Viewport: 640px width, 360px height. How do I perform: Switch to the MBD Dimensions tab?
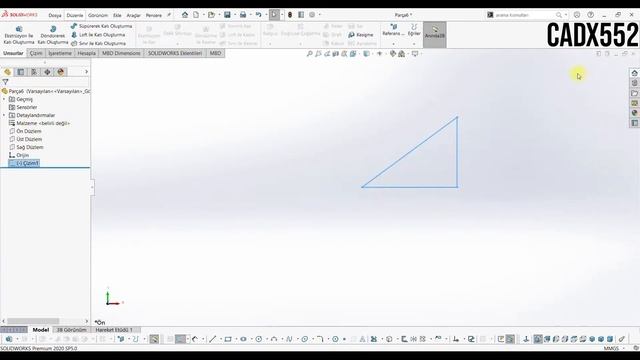point(121,53)
